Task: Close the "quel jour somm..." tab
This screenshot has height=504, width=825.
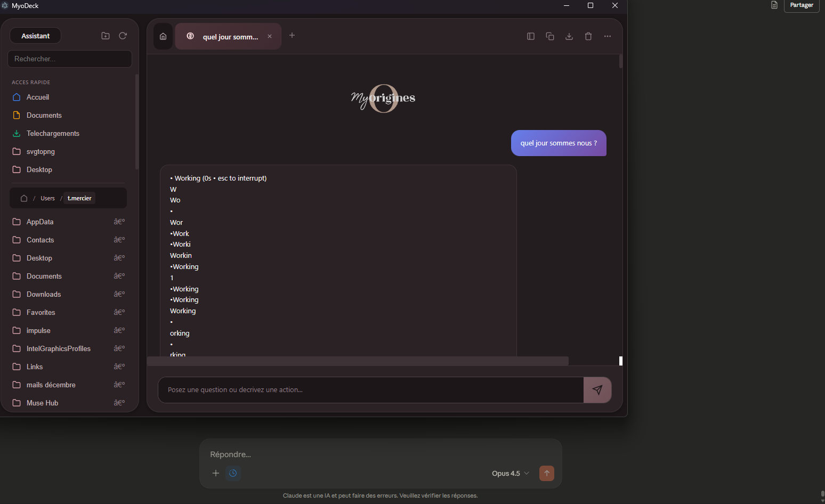Action: pyautogui.click(x=270, y=36)
